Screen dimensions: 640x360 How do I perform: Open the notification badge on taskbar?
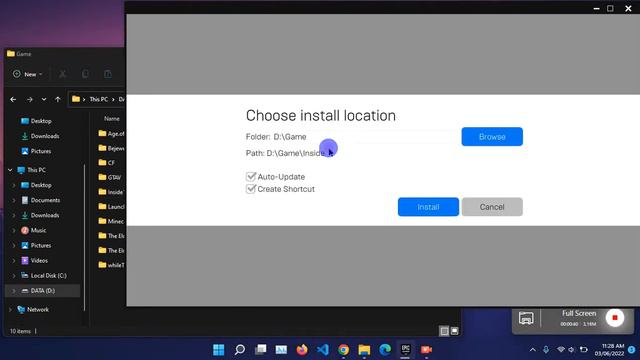(x=632, y=350)
